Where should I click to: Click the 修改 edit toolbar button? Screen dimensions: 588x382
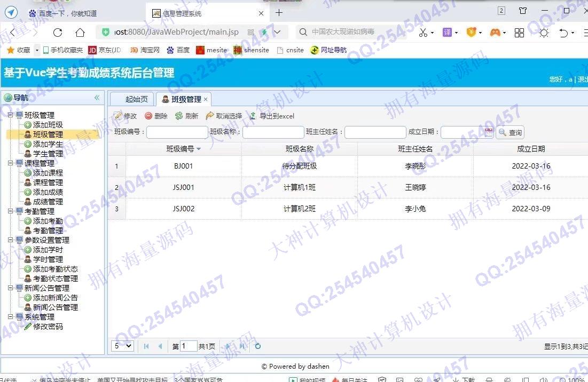pos(126,116)
